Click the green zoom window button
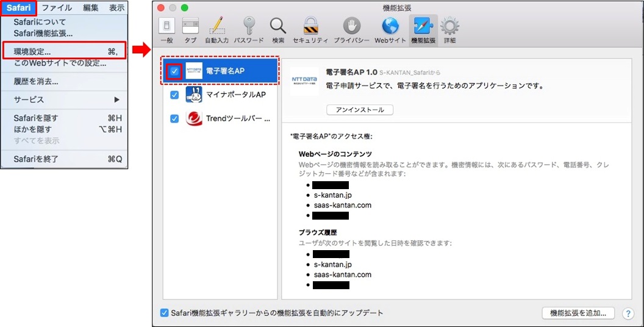 [x=185, y=8]
